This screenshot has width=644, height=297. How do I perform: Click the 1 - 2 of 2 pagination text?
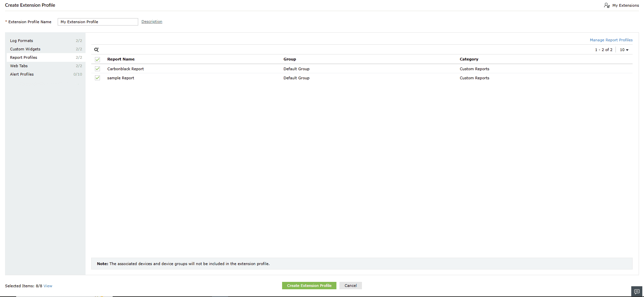coord(604,50)
